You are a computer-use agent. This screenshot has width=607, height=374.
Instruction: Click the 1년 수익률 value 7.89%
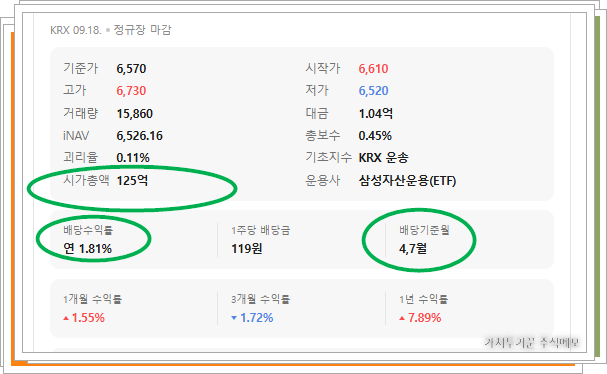pos(425,318)
